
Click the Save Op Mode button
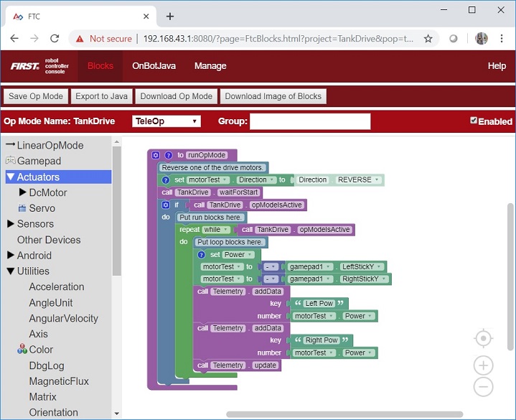point(36,96)
